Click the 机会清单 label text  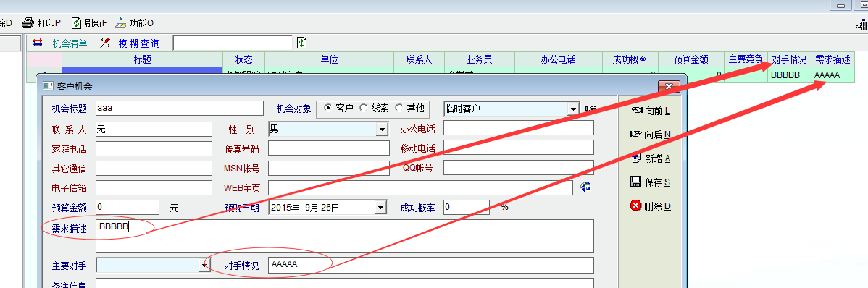click(70, 43)
